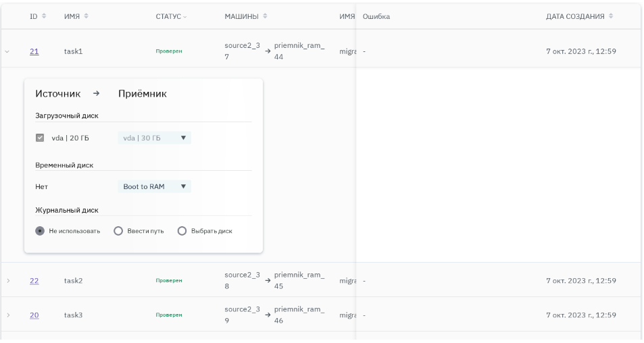644x343 pixels.
Task: Sort by ДАТА СОЗДАНИЯ column icon
Action: [x=611, y=16]
